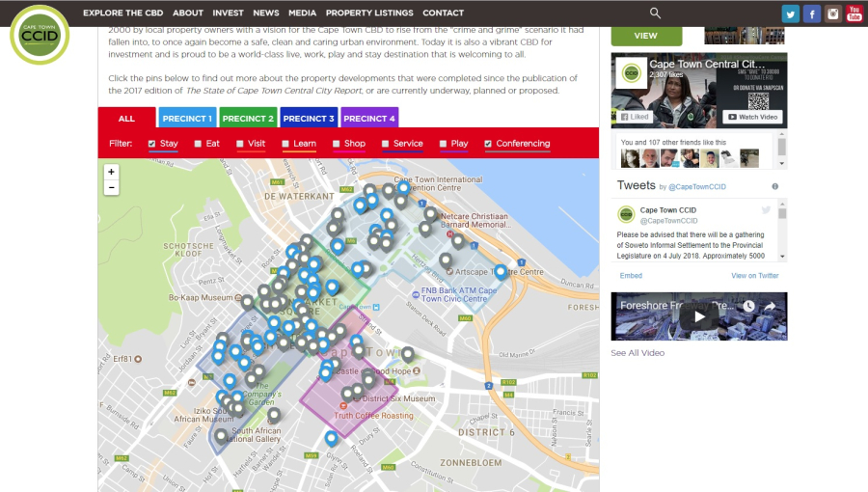Open the ABOUT menu
The image size is (868, 492).
[x=188, y=13]
